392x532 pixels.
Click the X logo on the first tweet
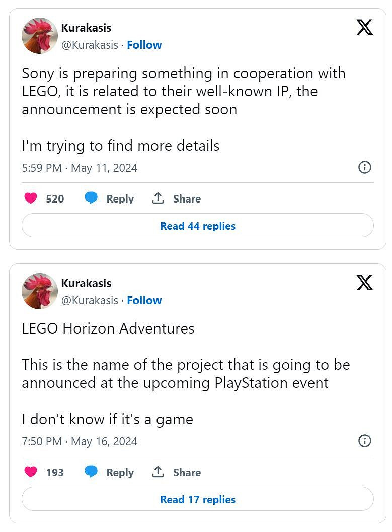pyautogui.click(x=364, y=27)
